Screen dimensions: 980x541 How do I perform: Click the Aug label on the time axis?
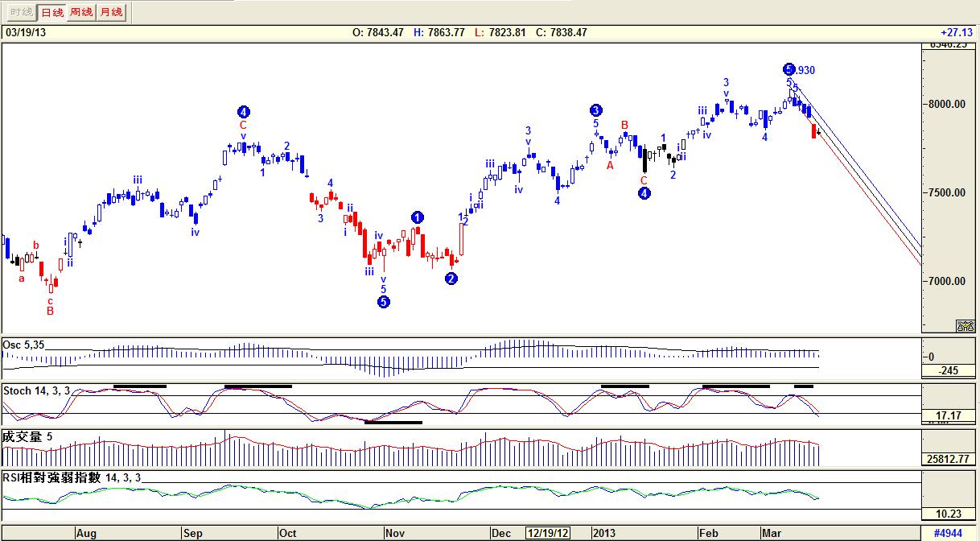(86, 533)
